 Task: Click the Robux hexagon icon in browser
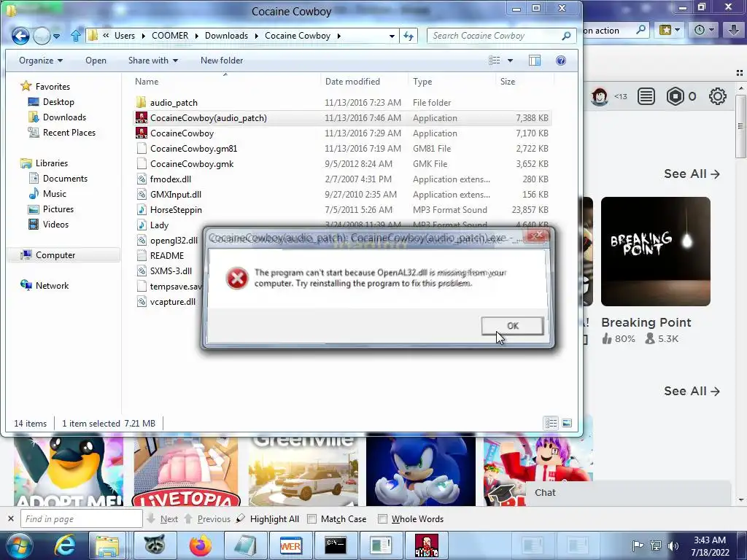pyautogui.click(x=675, y=97)
